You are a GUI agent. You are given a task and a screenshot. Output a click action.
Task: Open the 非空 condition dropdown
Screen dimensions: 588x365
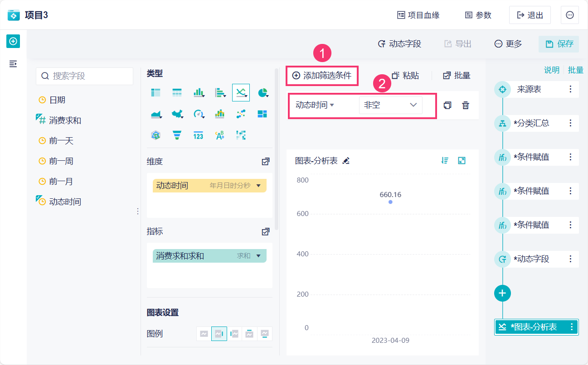click(x=390, y=105)
